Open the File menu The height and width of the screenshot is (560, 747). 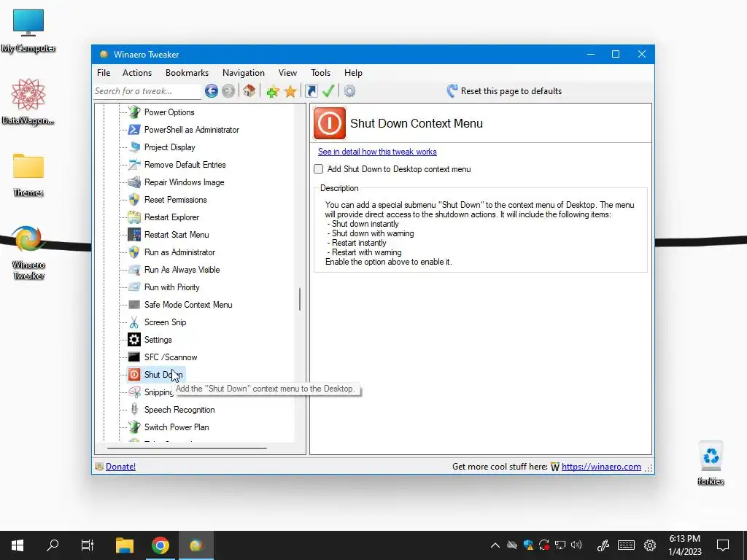104,73
